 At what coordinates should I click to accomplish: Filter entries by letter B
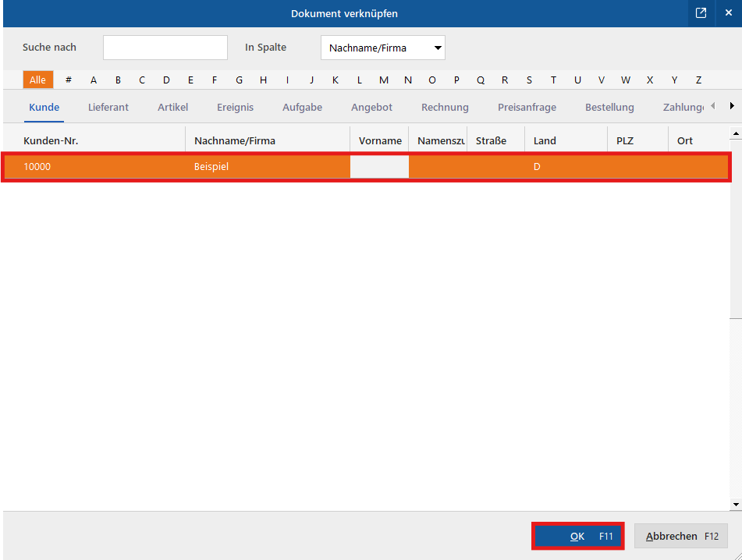click(118, 80)
